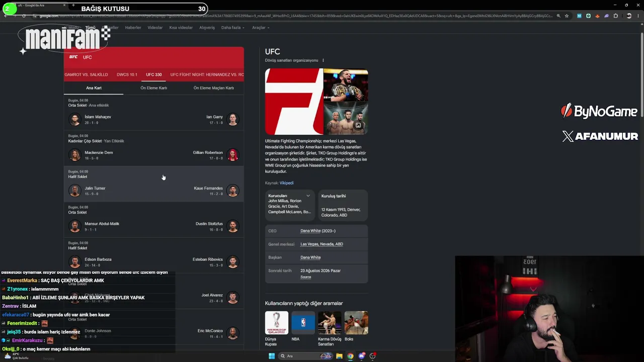This screenshot has height=362, width=644.
Task: Open the Chrome profile avatar
Action: point(629,16)
